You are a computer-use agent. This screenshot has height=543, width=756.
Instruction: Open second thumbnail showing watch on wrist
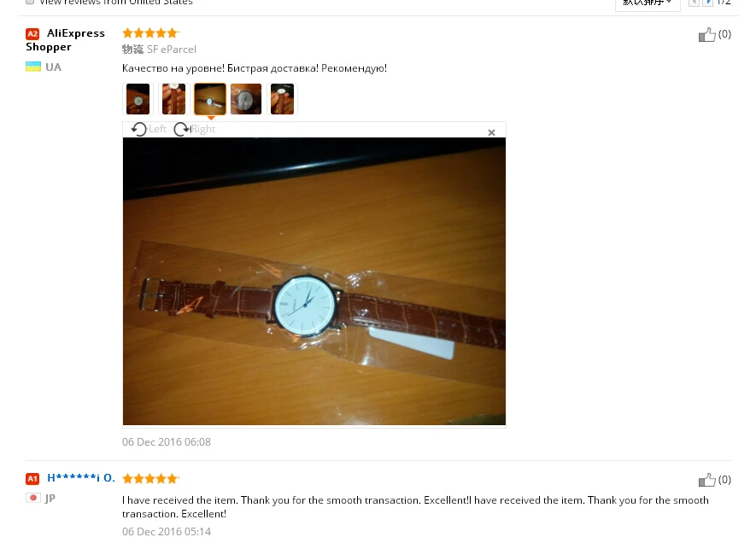pyautogui.click(x=173, y=99)
